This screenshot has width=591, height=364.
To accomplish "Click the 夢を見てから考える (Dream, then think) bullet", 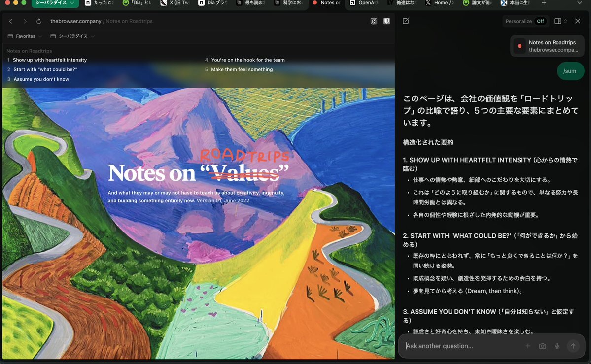I will point(467,291).
